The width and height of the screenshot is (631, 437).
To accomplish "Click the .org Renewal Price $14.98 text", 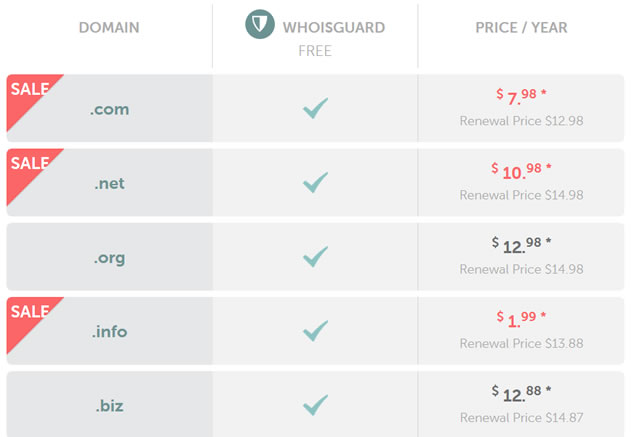I will click(521, 269).
